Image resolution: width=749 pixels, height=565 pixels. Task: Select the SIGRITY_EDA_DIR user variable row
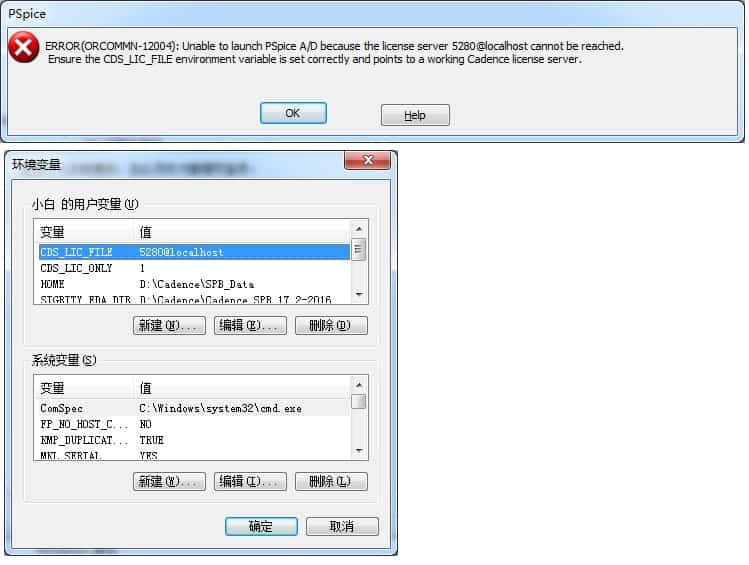pos(194,299)
